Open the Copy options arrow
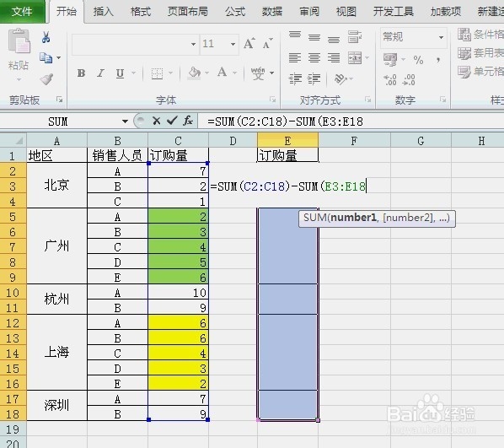 point(58,58)
